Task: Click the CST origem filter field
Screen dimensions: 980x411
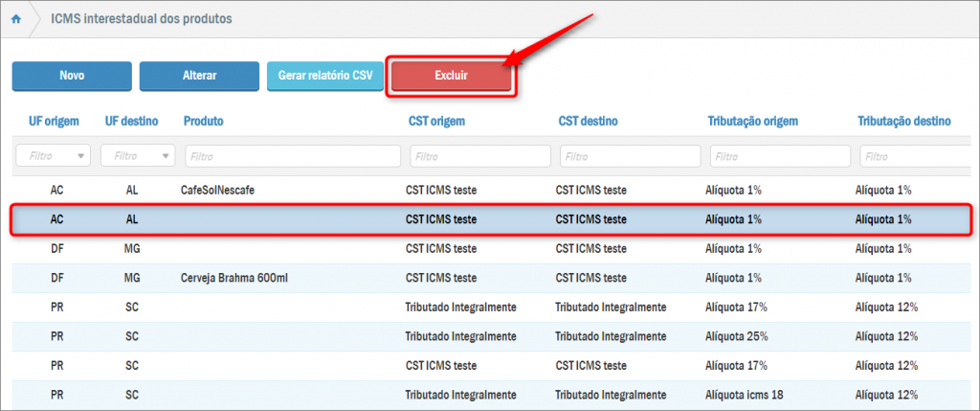Action: click(x=479, y=156)
